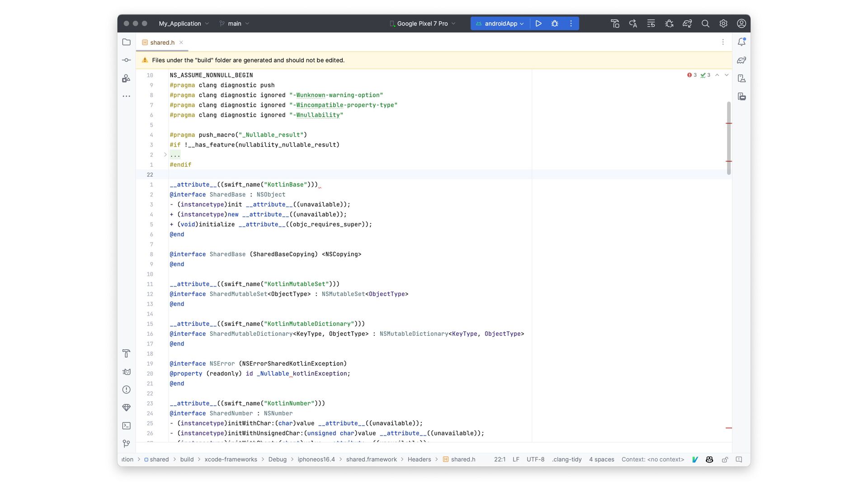The width and height of the screenshot is (868, 488).
Task: Select the shared.h editor tab
Action: (x=162, y=42)
